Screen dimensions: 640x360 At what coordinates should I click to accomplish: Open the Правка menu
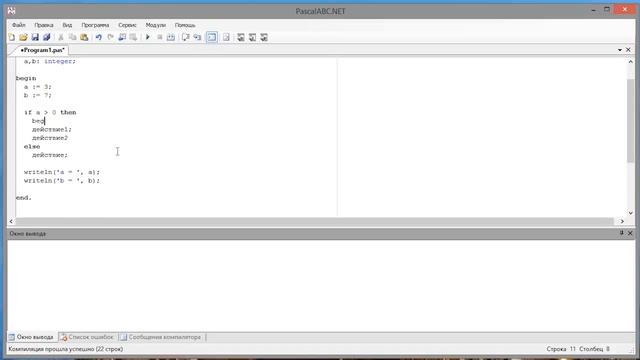[x=44, y=25]
